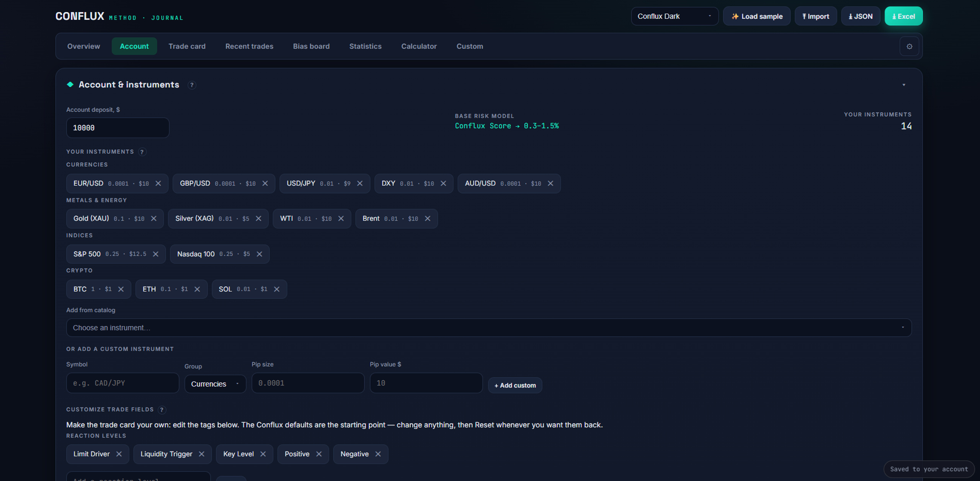Remove the USD/JPY instrument chip
Viewport: 980px width, 481px height.
coord(360,183)
